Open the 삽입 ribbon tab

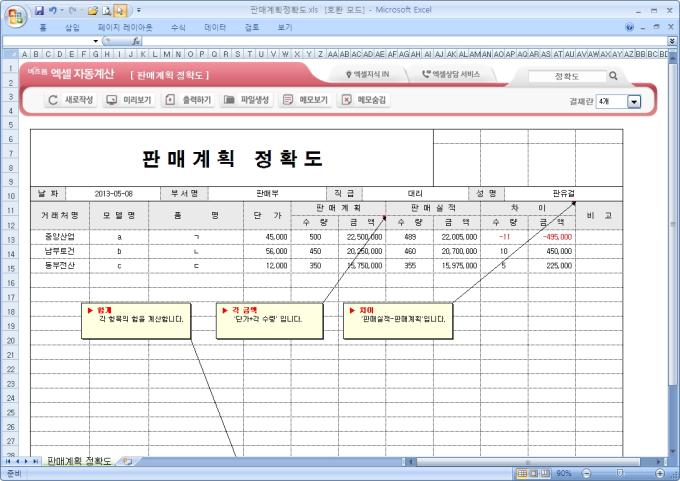[x=72, y=27]
